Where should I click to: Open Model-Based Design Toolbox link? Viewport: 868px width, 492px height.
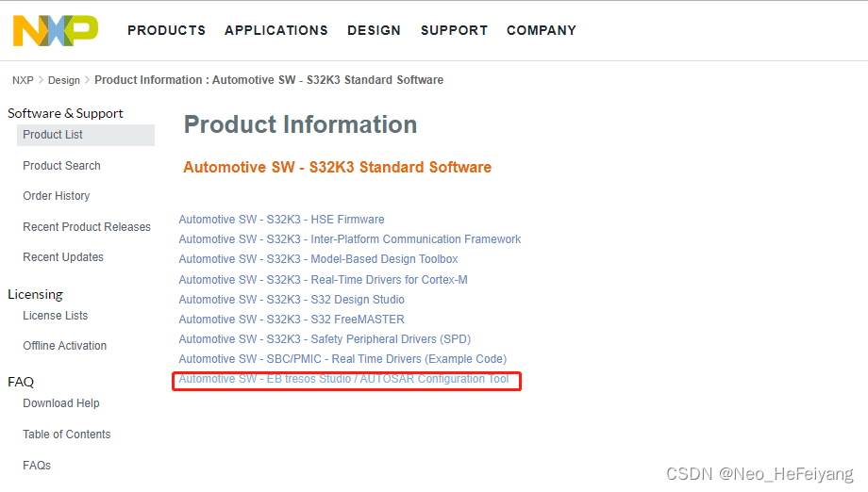point(318,259)
